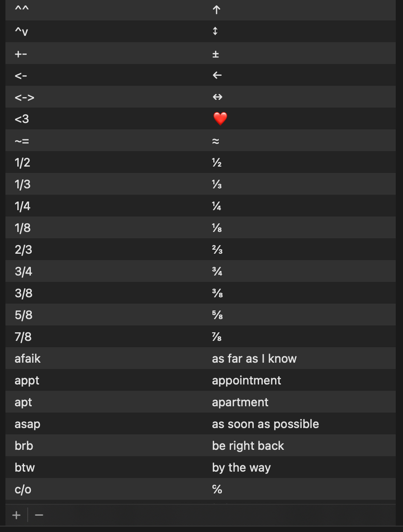Select the up-down arrow symbol
The image size is (403, 532).
point(216,31)
